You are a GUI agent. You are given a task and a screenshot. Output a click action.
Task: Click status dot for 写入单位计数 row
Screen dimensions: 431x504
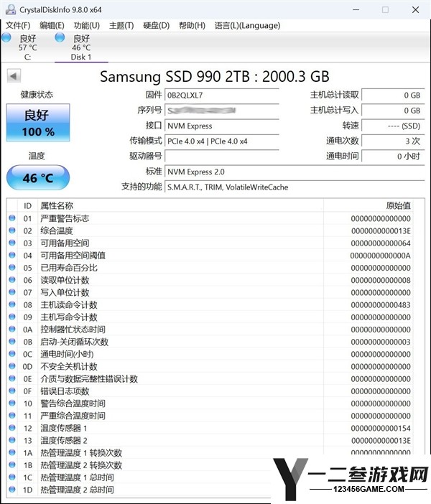(x=12, y=292)
